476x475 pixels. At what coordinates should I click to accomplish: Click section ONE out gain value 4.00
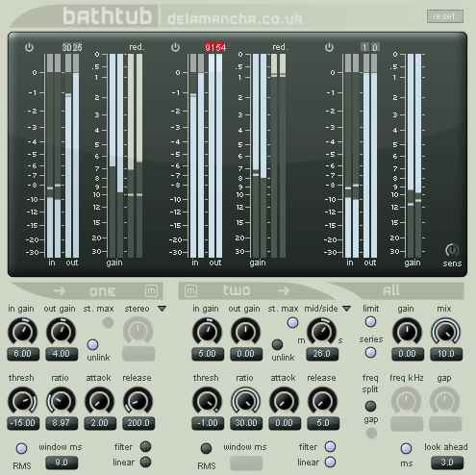(62, 354)
